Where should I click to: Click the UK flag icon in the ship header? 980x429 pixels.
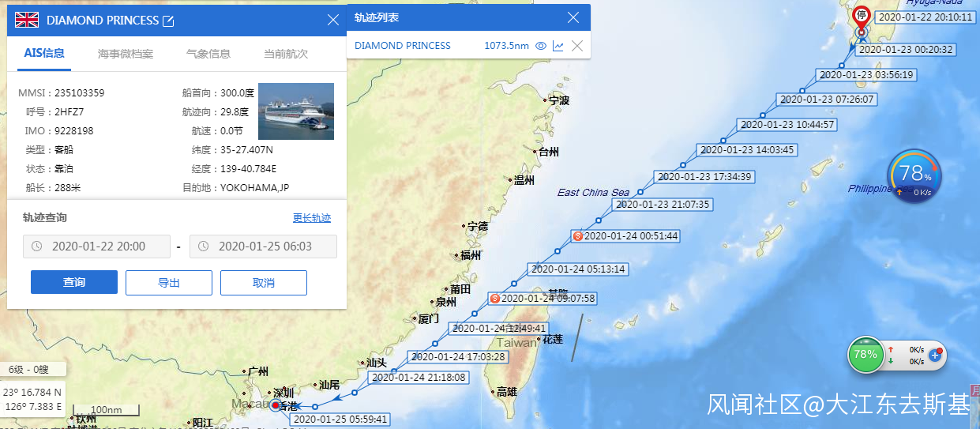[x=28, y=21]
